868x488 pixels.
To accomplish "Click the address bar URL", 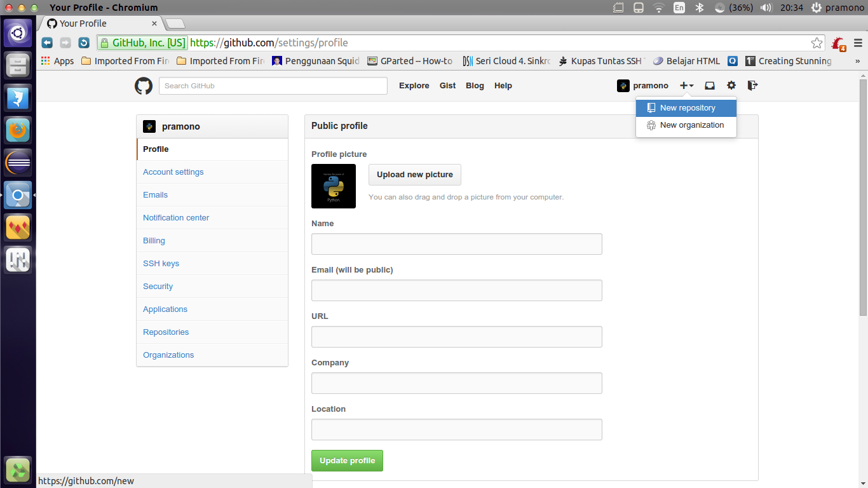I will point(269,43).
